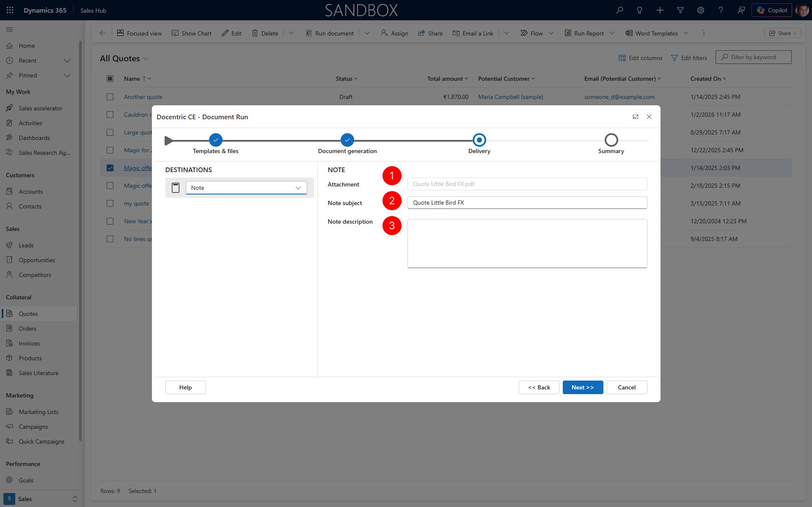Check the Large quote row checkbox
Screen dimensions: 812x507
click(110, 132)
